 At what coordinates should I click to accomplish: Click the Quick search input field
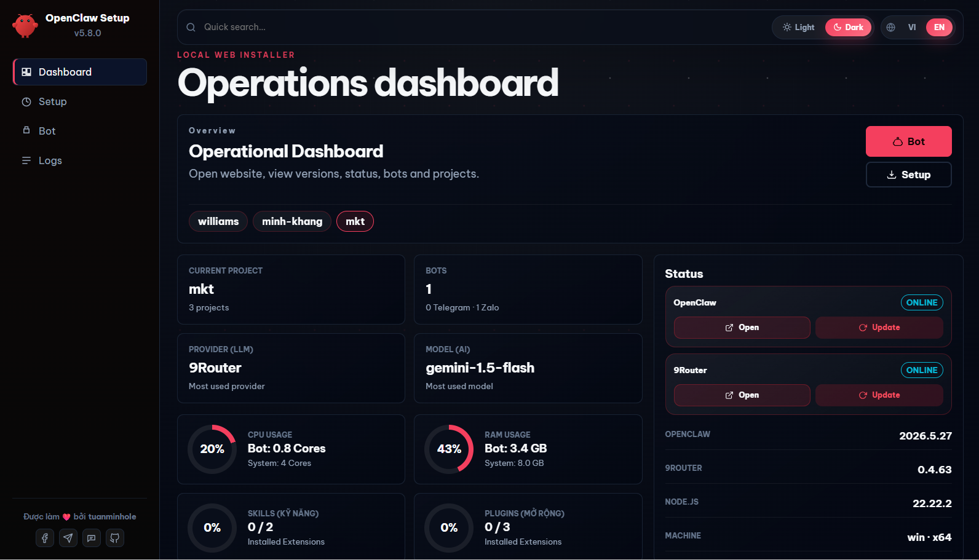click(x=480, y=27)
